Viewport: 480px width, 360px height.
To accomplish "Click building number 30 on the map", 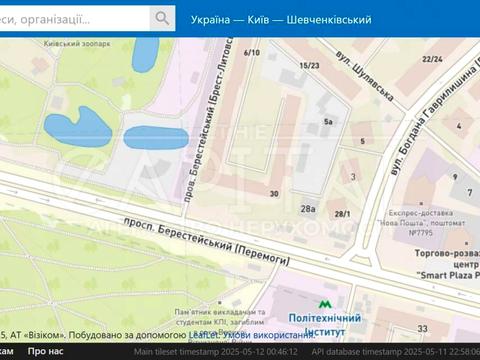I will pyautogui.click(x=274, y=194).
